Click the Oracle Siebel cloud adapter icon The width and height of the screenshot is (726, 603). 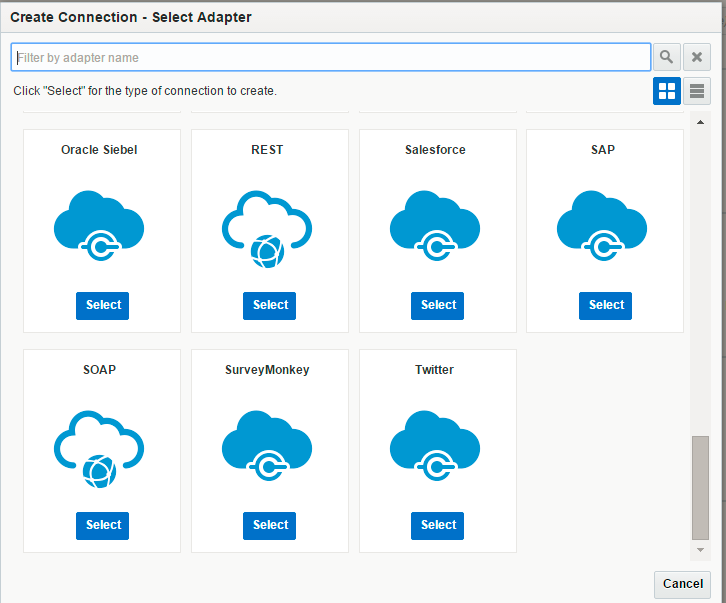(x=99, y=226)
